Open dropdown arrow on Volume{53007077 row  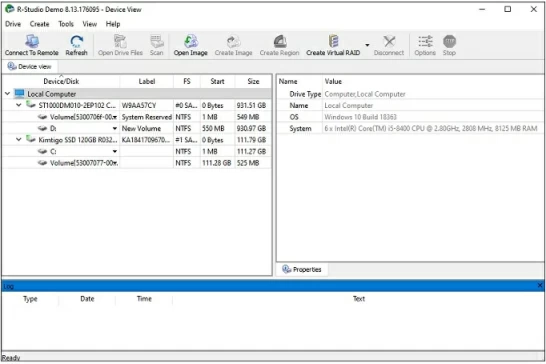pyautogui.click(x=116, y=163)
